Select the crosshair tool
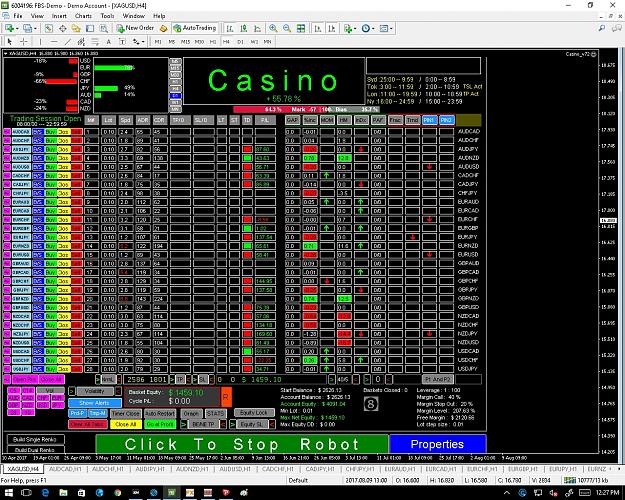625x500 pixels. coord(24,41)
